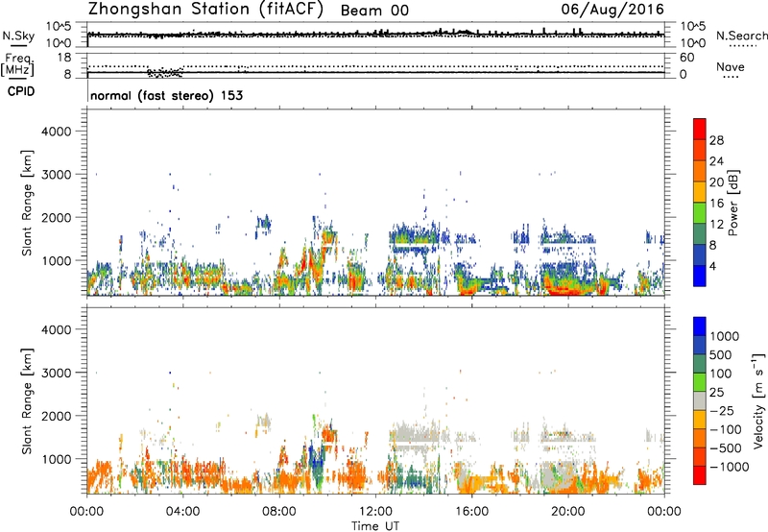Click the date '06/Aug/2016'
The height and width of the screenshot is (532, 768).
612,10
